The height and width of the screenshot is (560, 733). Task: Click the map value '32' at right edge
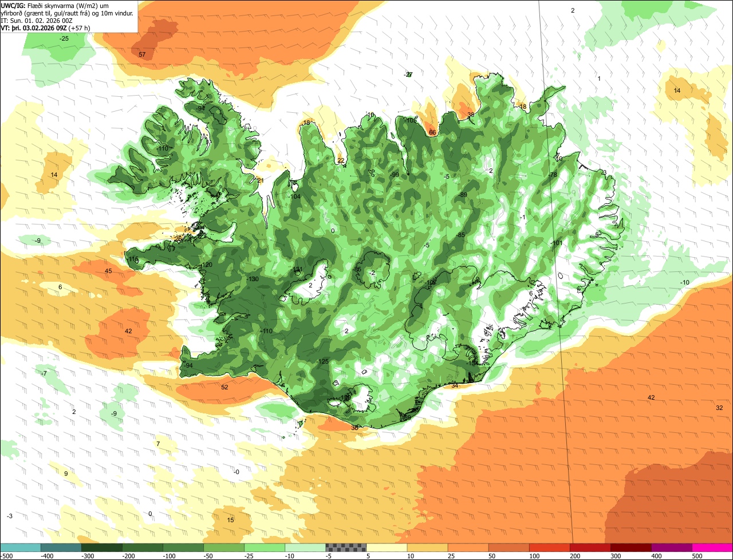click(x=719, y=408)
